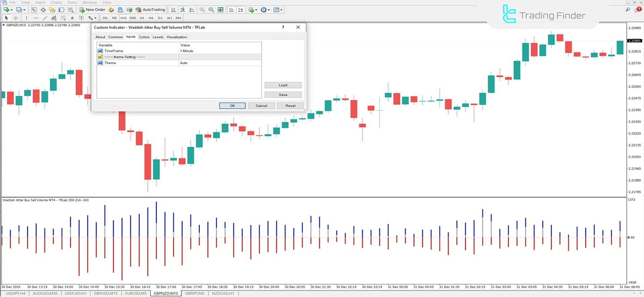Image resolution: width=644 pixels, height=297 pixels.
Task: Toggle the Auto Scroll chart icon
Action: tap(231, 10)
